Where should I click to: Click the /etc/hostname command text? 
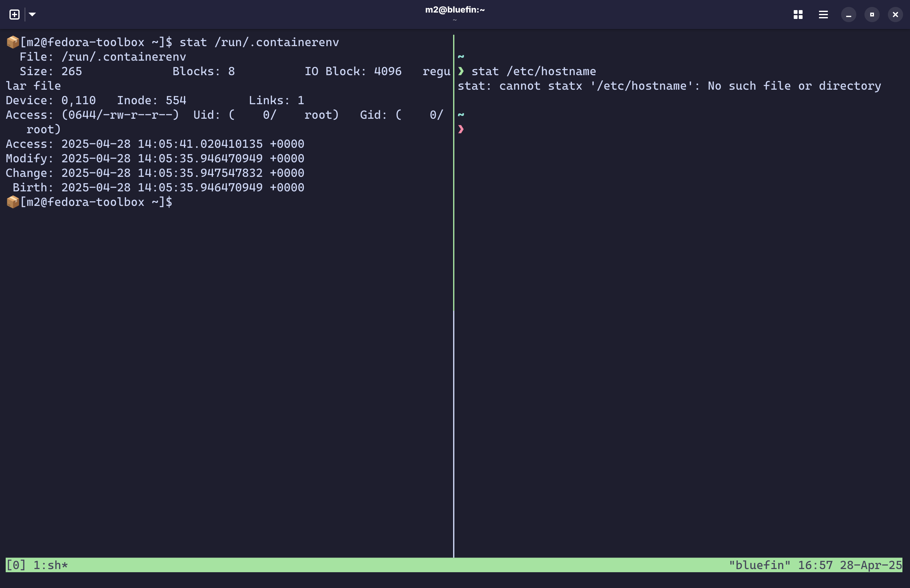coord(551,71)
